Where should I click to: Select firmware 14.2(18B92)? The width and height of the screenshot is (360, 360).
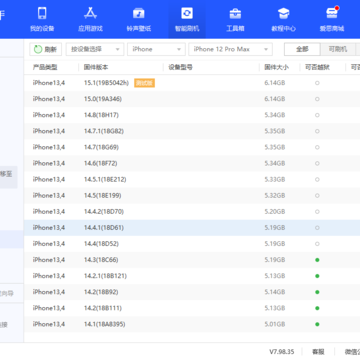tap(192, 292)
